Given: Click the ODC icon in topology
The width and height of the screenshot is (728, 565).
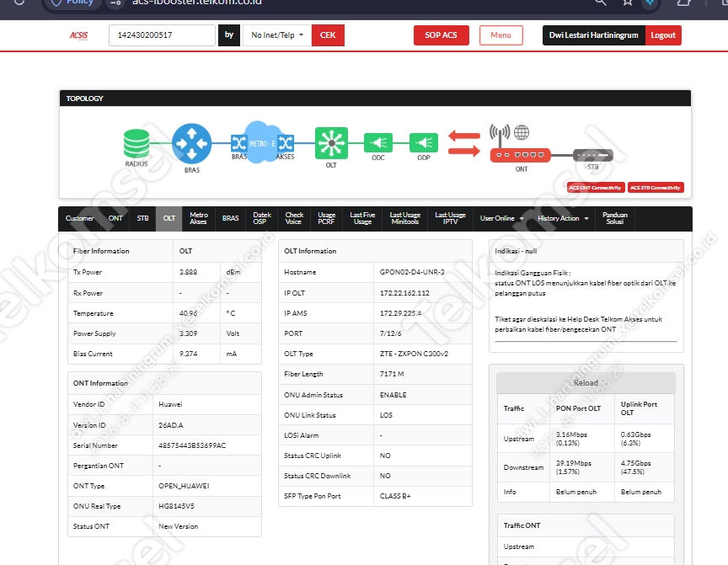Looking at the screenshot, I should pyautogui.click(x=378, y=143).
